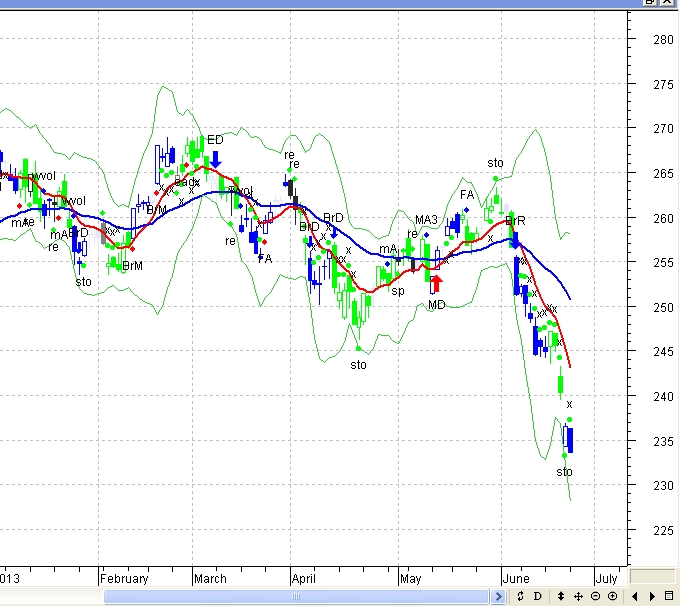Click the sp signal label on chart
Viewport: 680px width, 606px height.
[x=398, y=291]
